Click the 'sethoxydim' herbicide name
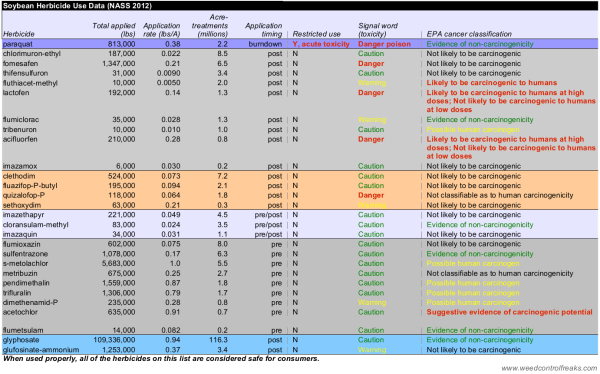Screen dimensions: 600x374 [21, 205]
